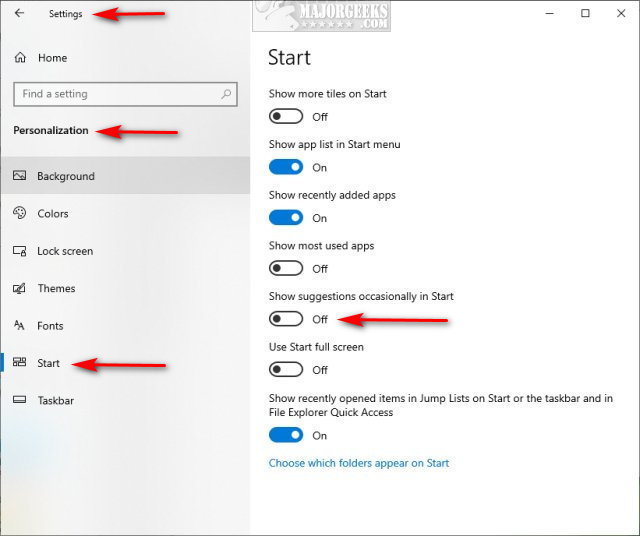Turn off Show app list in Start menu
Screen dimensions: 640x536
286,167
